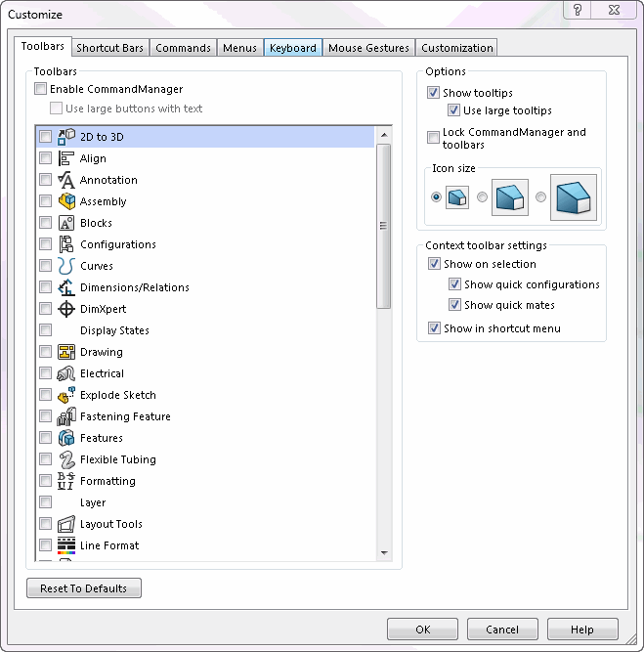Click the Flexible Tubing icon
Viewport: 644px width, 652px height.
[x=66, y=459]
